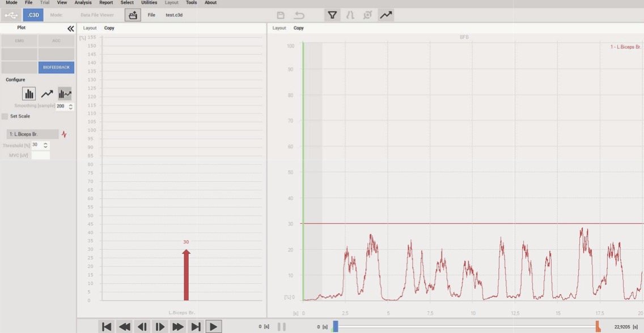The image size is (644, 333).
Task: Select the line plot mode icon
Action: 47,94
